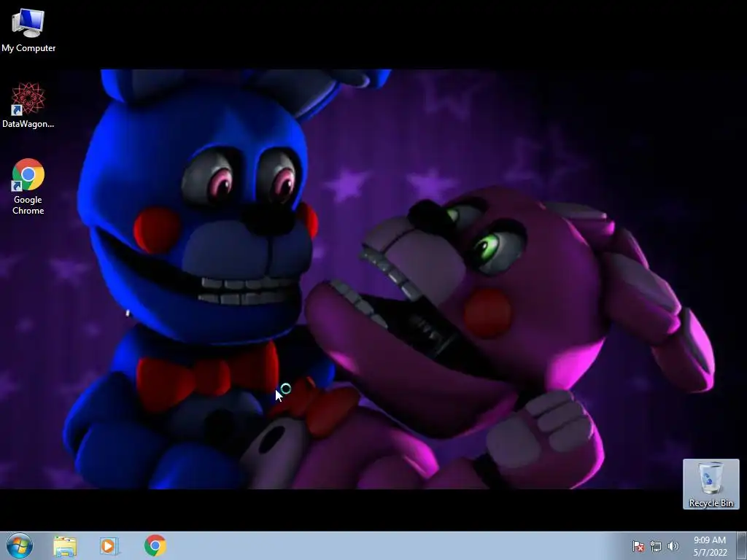Open Windows Explorer from the taskbar
747x560 pixels.
point(65,545)
